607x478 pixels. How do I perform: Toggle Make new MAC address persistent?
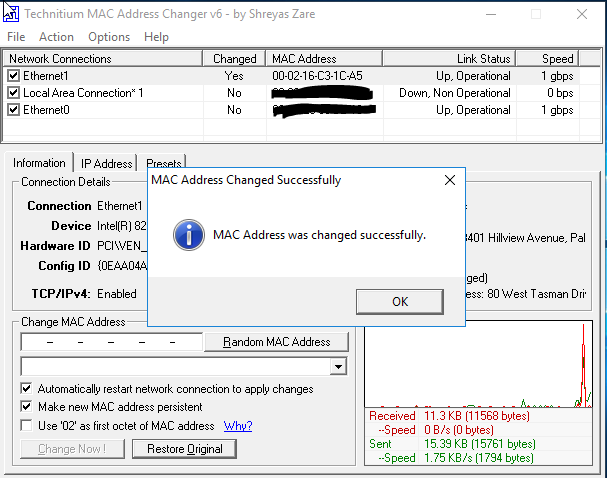[x=26, y=406]
